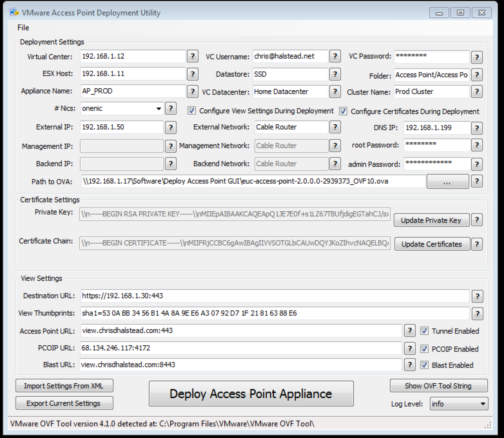
Task: Click help icon next to Virtual Center field
Action: [192, 56]
